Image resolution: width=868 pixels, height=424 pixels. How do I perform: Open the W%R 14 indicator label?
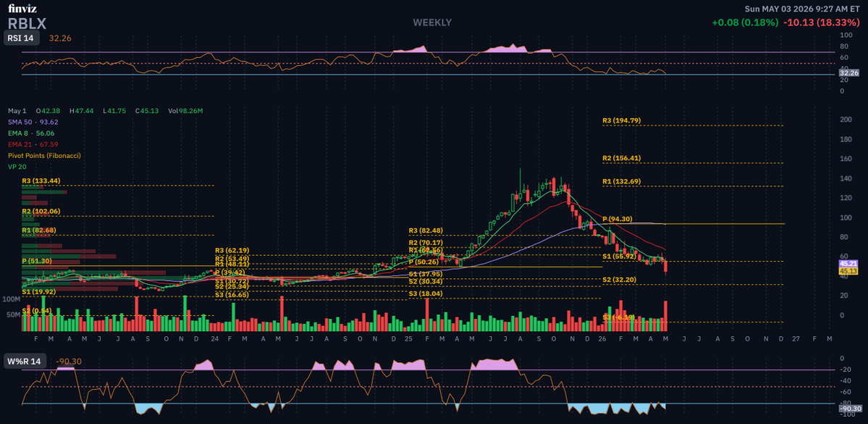pyautogui.click(x=25, y=362)
